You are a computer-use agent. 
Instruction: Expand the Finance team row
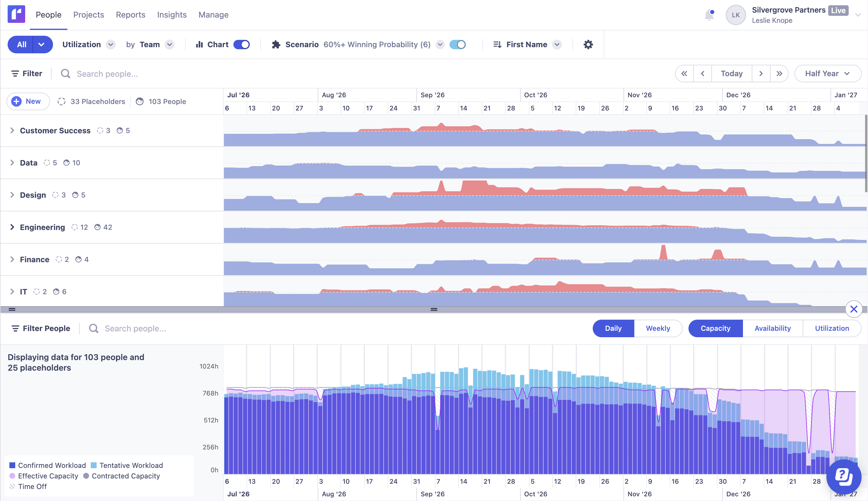click(12, 260)
